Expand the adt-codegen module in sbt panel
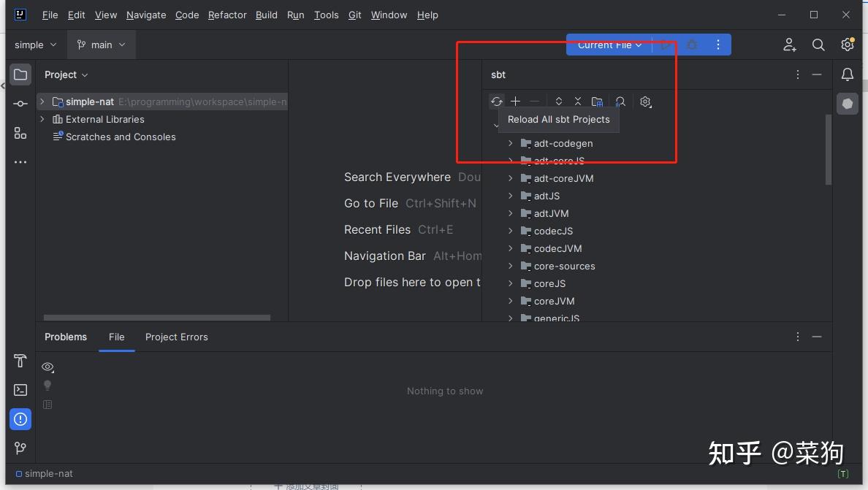Image resolution: width=868 pixels, height=490 pixels. click(509, 143)
